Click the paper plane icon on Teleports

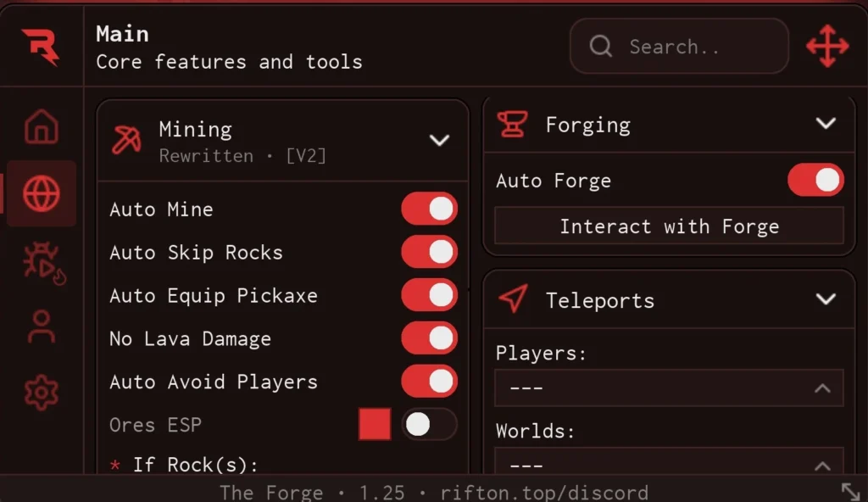(x=511, y=299)
